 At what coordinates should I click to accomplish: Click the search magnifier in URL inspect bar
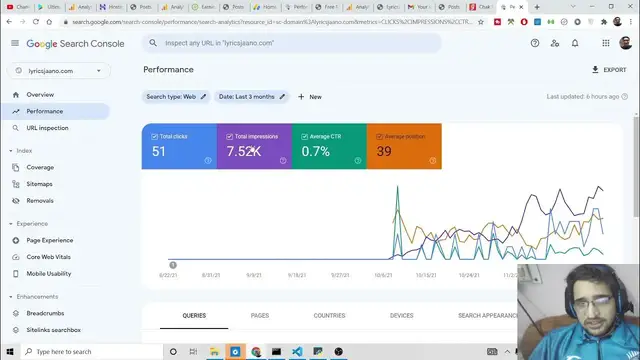coord(153,43)
